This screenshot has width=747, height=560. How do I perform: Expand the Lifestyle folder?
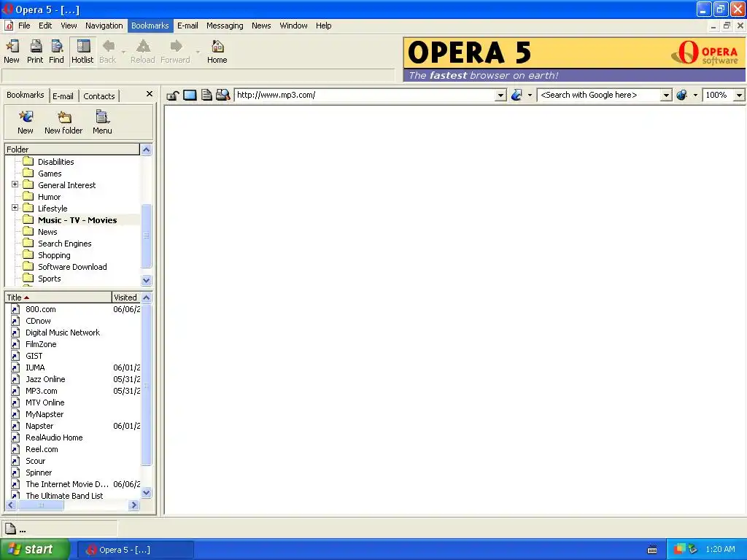coord(15,208)
